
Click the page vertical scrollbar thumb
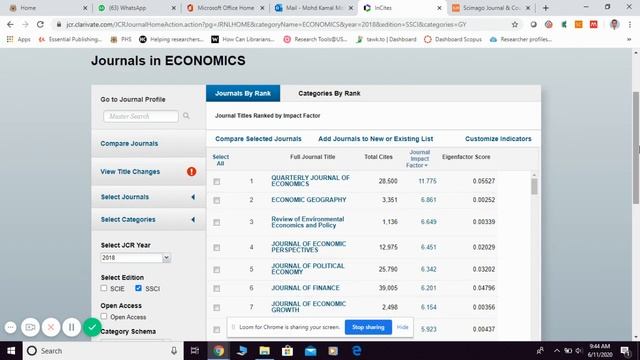[636, 147]
